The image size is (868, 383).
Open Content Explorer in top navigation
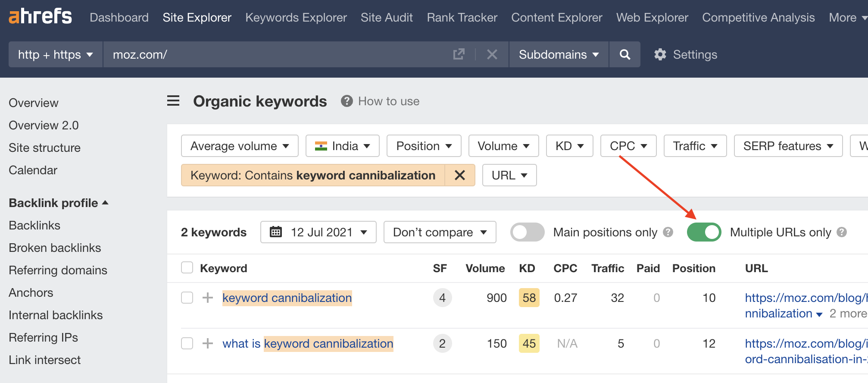pyautogui.click(x=557, y=17)
